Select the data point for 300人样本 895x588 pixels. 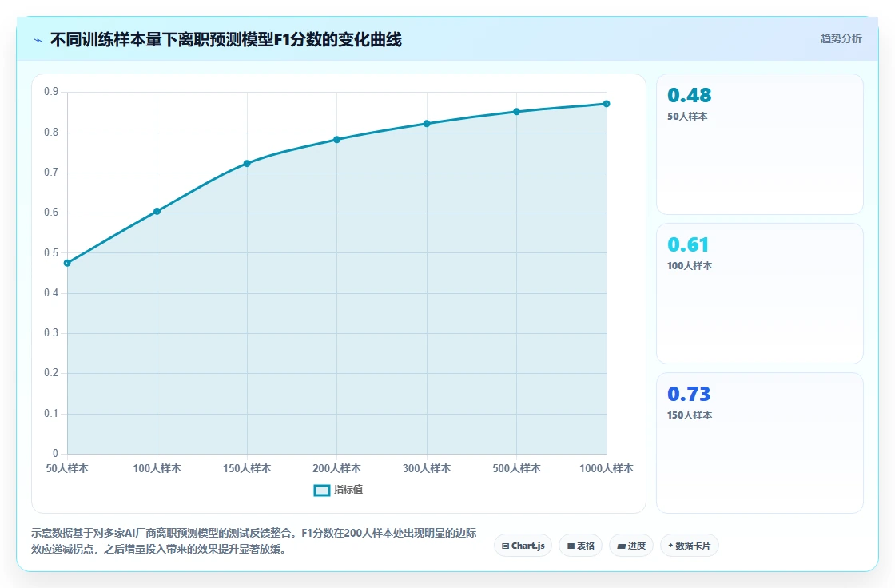427,123
